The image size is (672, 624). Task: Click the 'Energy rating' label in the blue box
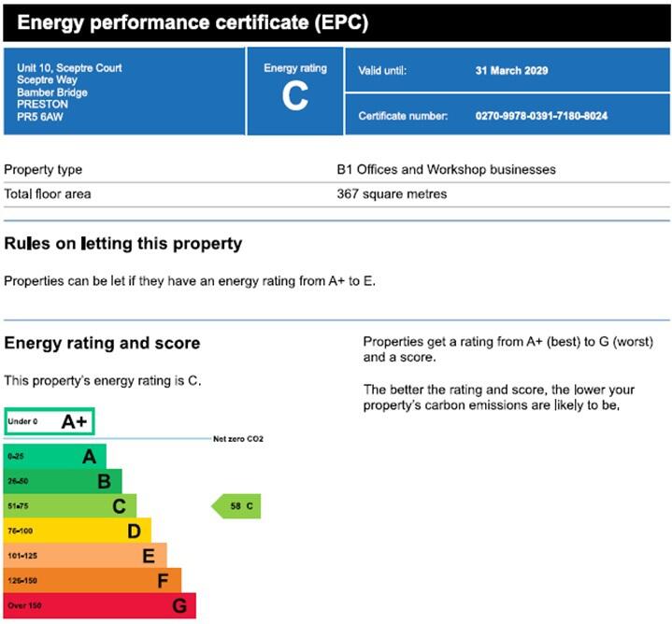click(x=295, y=68)
